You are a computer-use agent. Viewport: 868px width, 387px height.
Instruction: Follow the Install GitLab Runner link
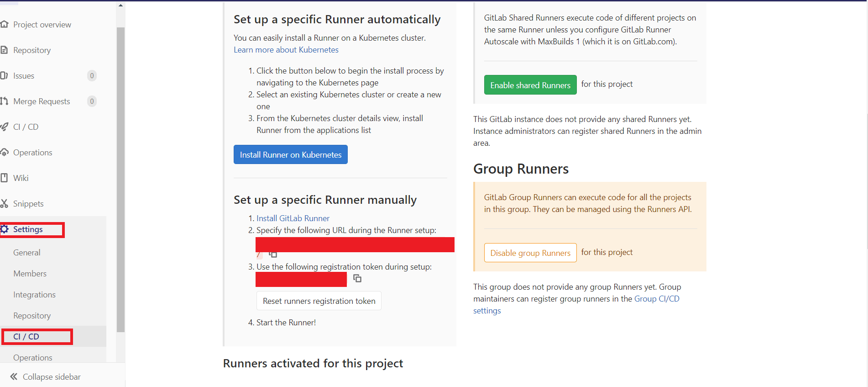[x=293, y=218]
